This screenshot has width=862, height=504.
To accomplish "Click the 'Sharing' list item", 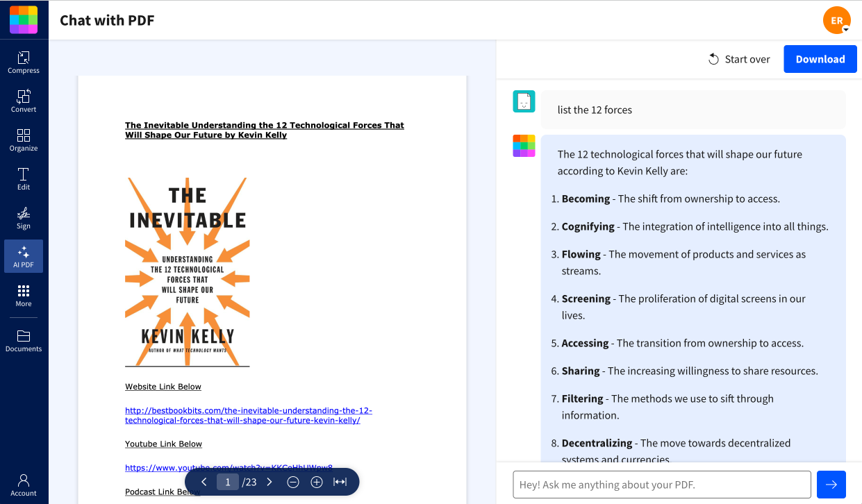I will click(x=690, y=371).
